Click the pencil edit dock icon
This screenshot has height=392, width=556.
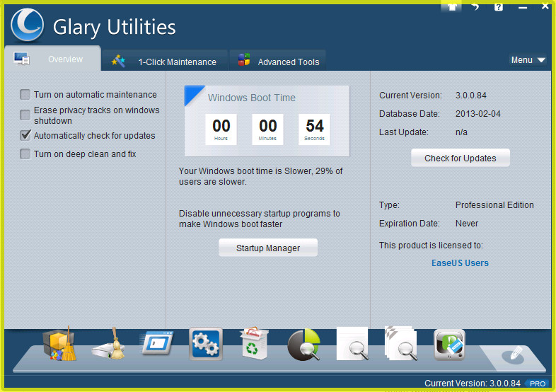click(x=513, y=354)
